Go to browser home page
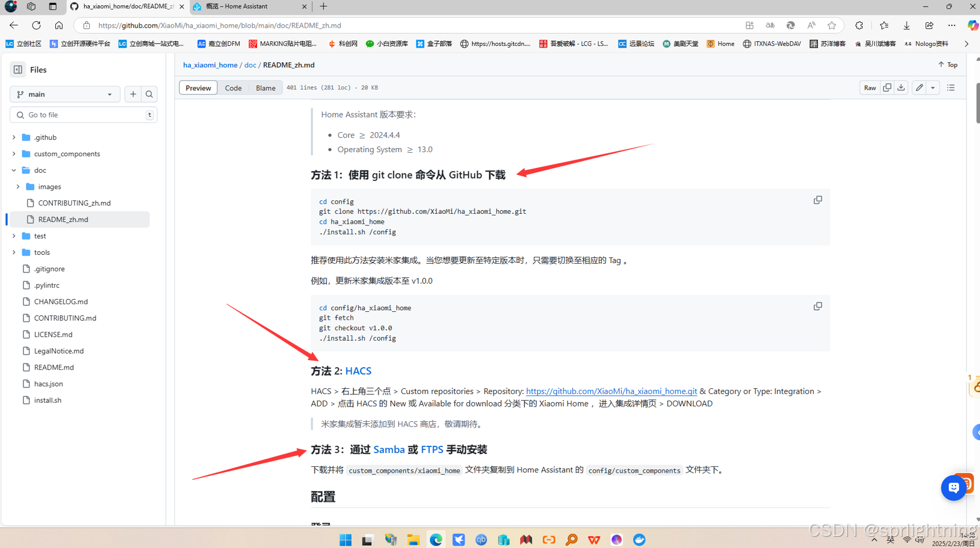Viewport: 980px width, 548px height. click(59, 25)
